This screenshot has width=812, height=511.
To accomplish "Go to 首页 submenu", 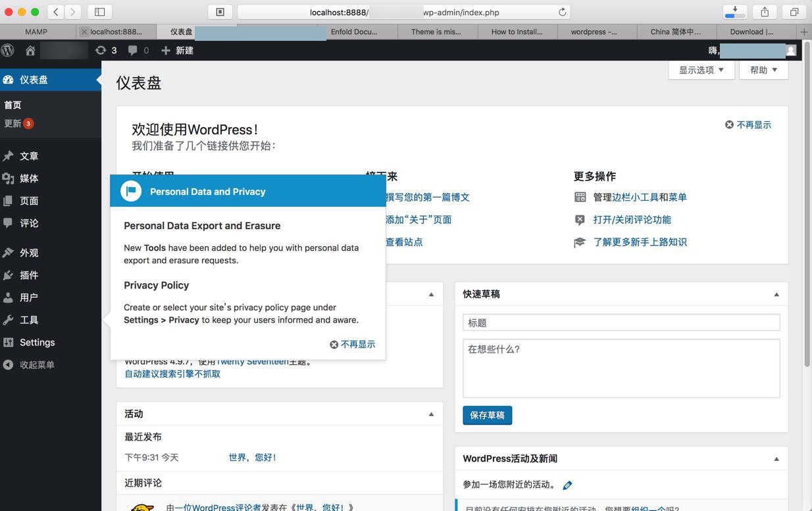I will 13,105.
